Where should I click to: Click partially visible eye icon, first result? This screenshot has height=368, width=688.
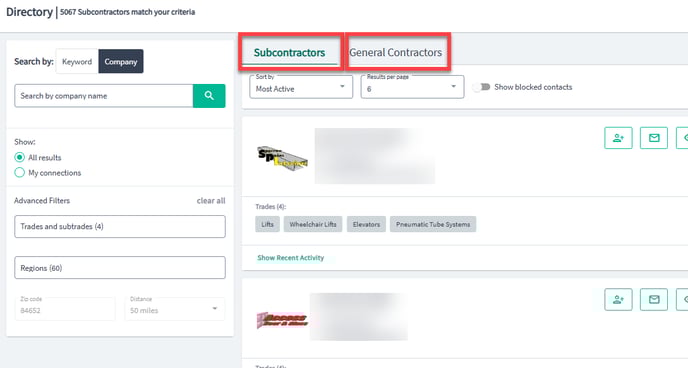pos(682,138)
